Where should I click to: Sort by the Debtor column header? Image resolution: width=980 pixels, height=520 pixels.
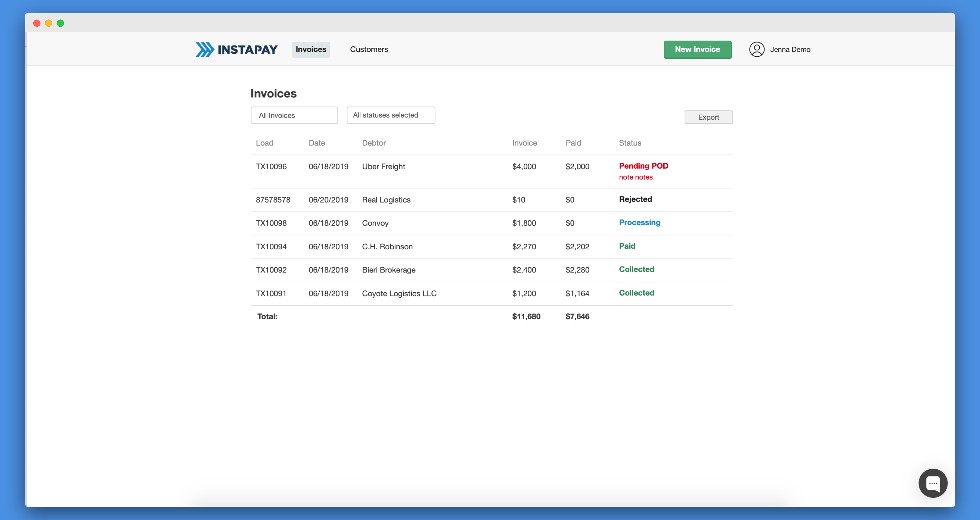coord(374,143)
